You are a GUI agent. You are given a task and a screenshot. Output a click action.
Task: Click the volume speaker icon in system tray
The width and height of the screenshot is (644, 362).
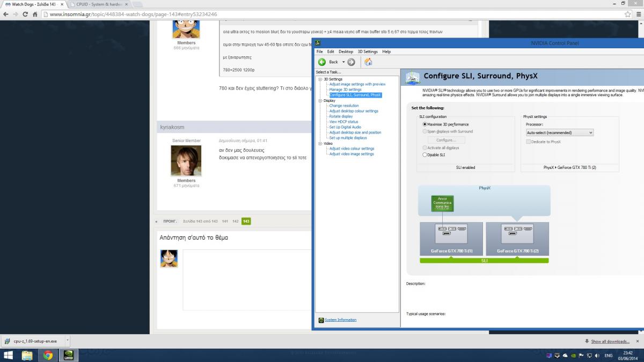597,355
